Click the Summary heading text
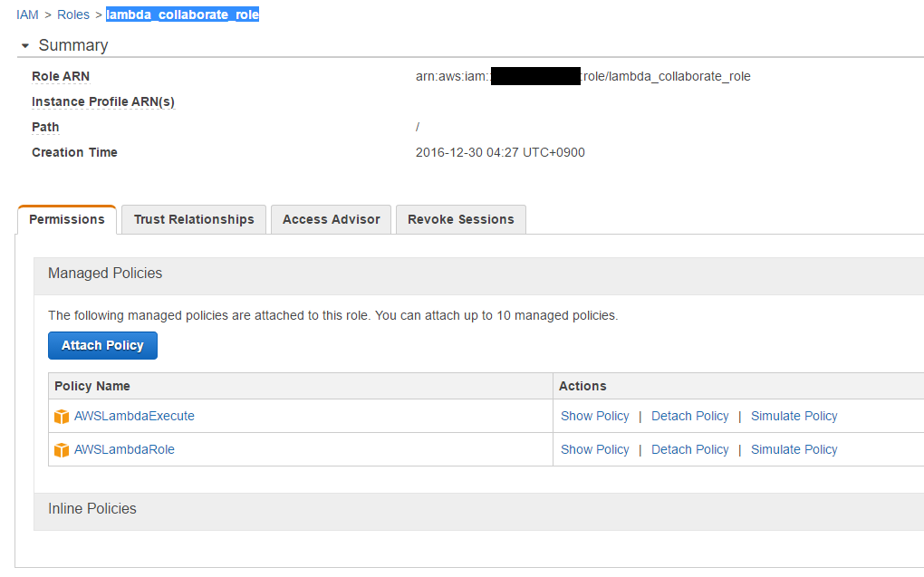The width and height of the screenshot is (924, 577). (73, 45)
